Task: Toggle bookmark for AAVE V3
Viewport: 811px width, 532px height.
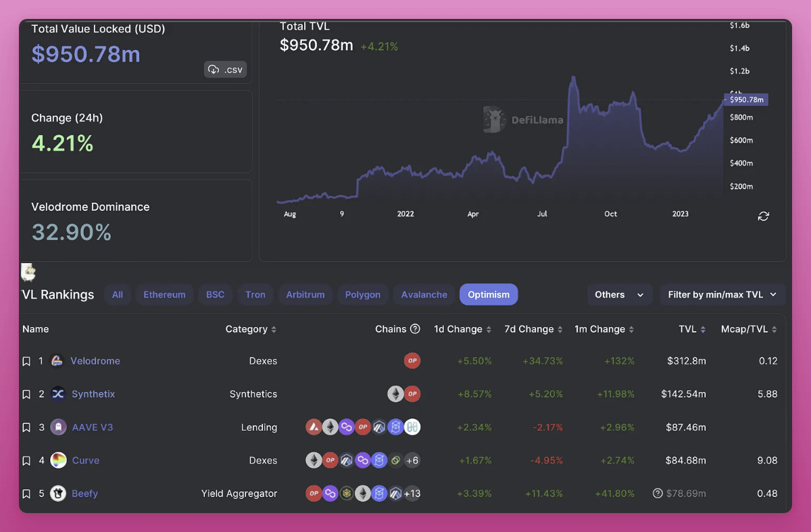Action: [26, 428]
